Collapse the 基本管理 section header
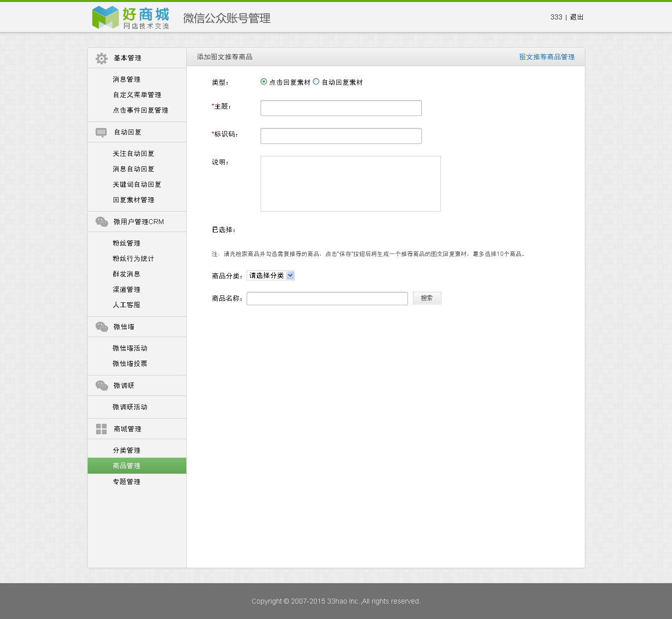 [137, 58]
